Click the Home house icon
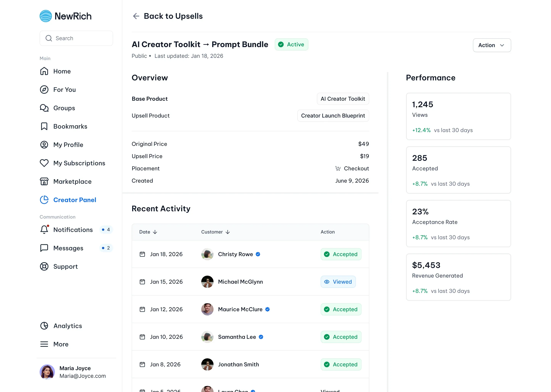This screenshot has height=392, width=551. [44, 71]
